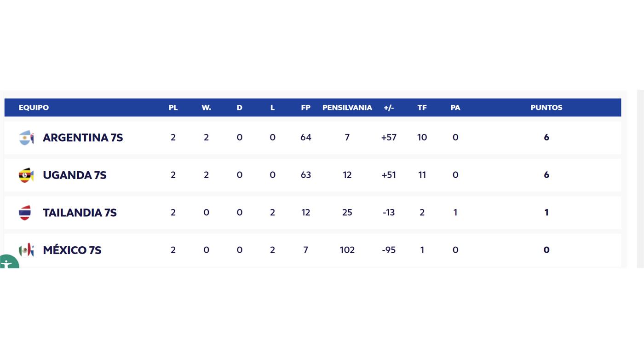The width and height of the screenshot is (644, 359).
Task: Click the Argentina flag icon
Action: [26, 138]
